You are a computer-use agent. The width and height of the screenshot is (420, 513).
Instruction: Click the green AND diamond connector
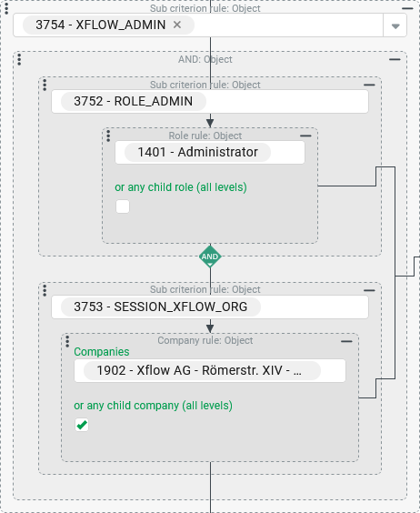pos(210,256)
